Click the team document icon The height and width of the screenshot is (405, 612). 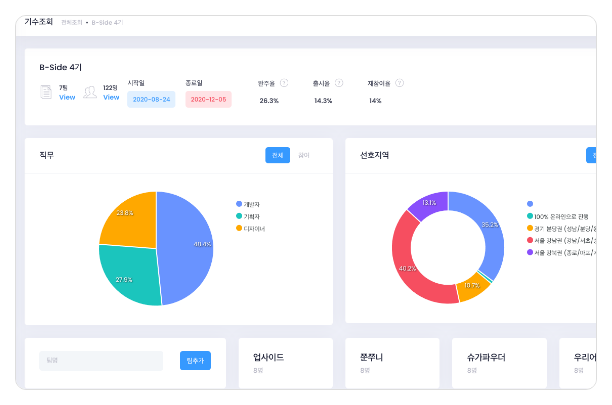point(46,92)
